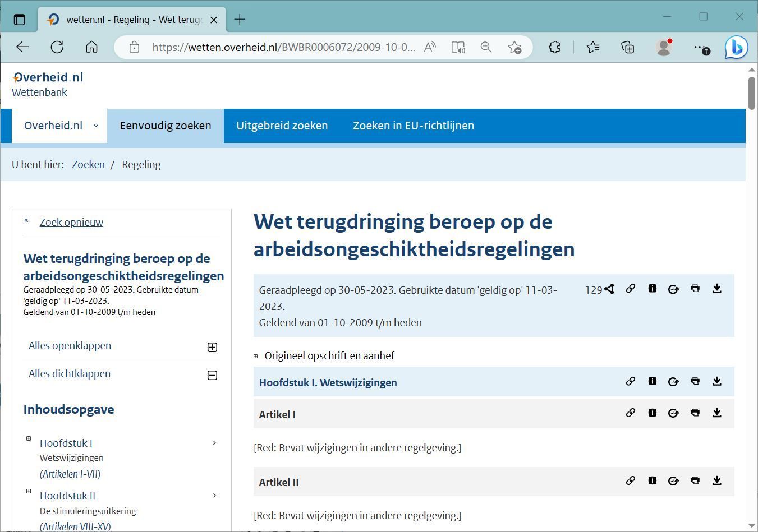
Task: Expand the Hoofdstuk II tree node box
Action: pyautogui.click(x=29, y=491)
